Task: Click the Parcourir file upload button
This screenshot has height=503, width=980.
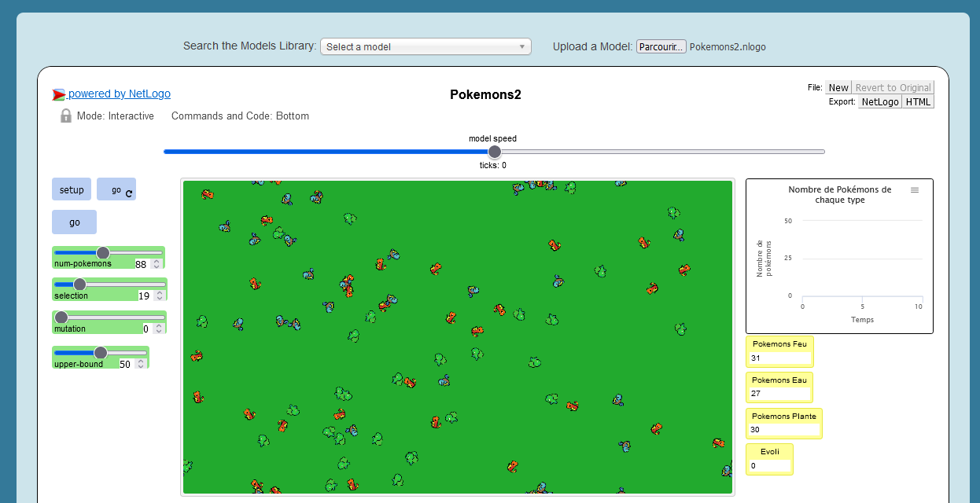Action: 661,47
